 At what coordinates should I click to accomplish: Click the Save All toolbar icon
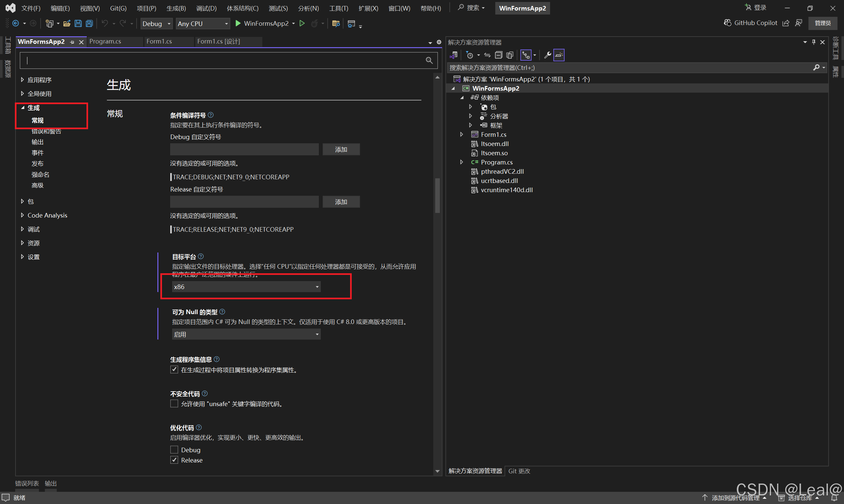(89, 23)
